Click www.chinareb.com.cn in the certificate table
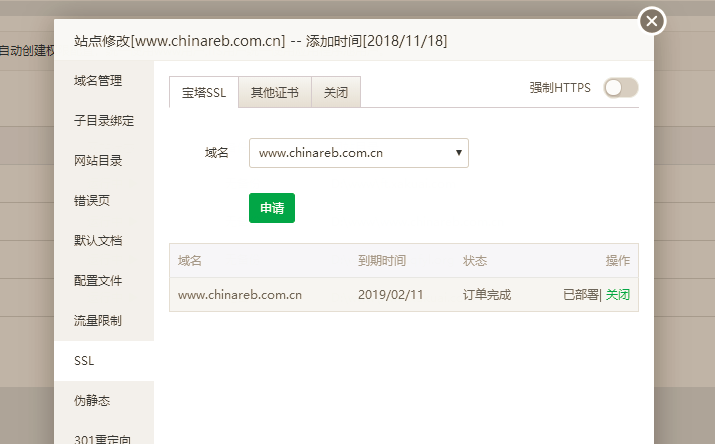This screenshot has height=444, width=715. pos(240,295)
